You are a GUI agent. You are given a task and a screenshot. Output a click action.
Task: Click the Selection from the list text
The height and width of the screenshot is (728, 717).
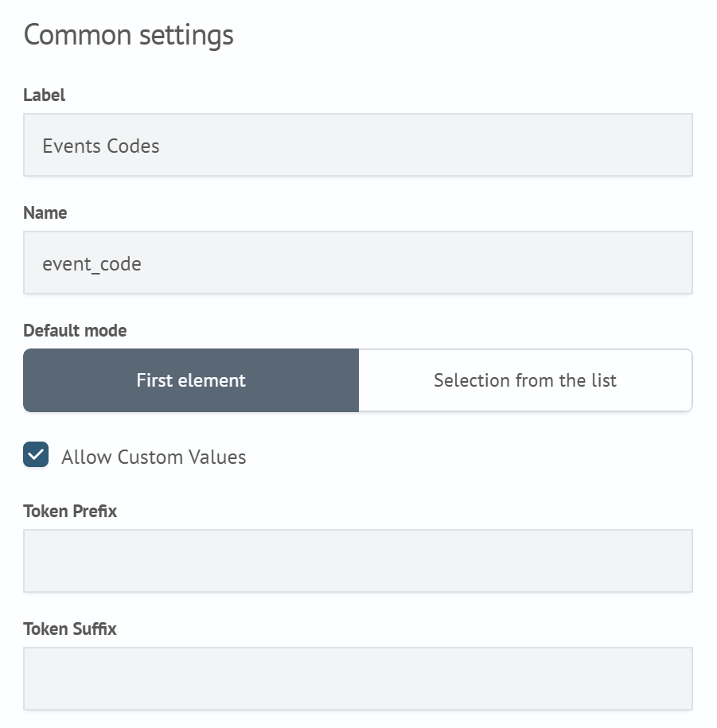525,380
